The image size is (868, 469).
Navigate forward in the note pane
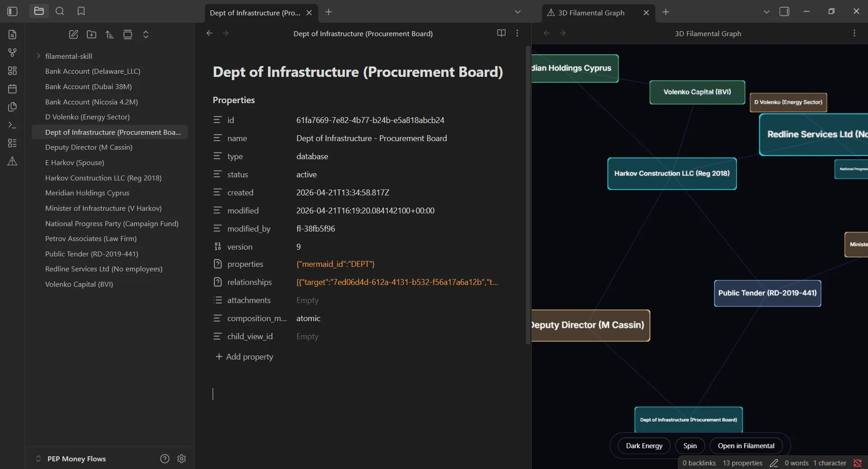coord(225,33)
